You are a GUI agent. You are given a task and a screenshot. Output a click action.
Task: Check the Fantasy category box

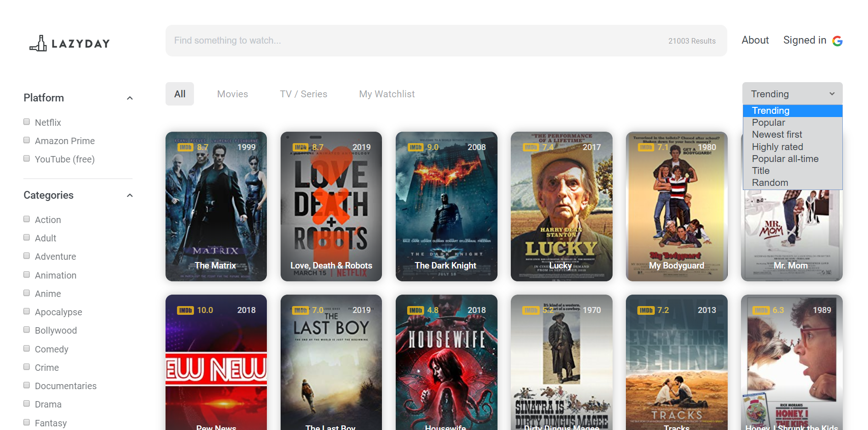pos(27,422)
